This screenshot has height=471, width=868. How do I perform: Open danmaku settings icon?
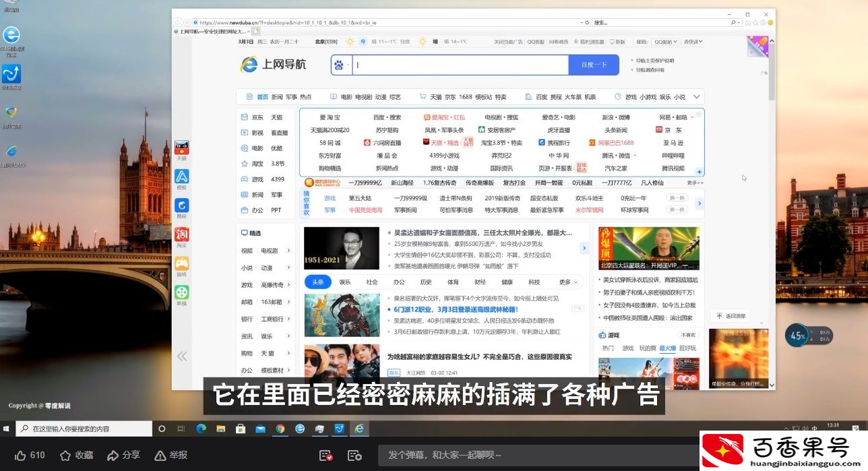coord(353,456)
